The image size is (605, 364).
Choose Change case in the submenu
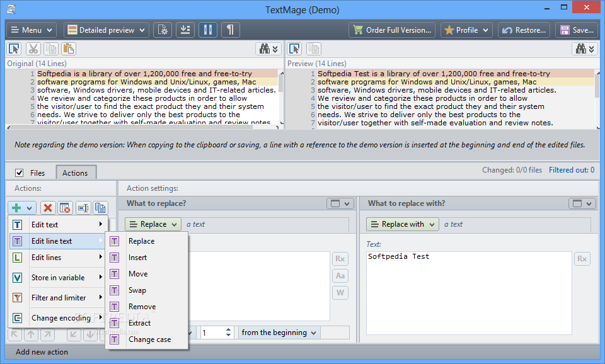click(x=147, y=339)
